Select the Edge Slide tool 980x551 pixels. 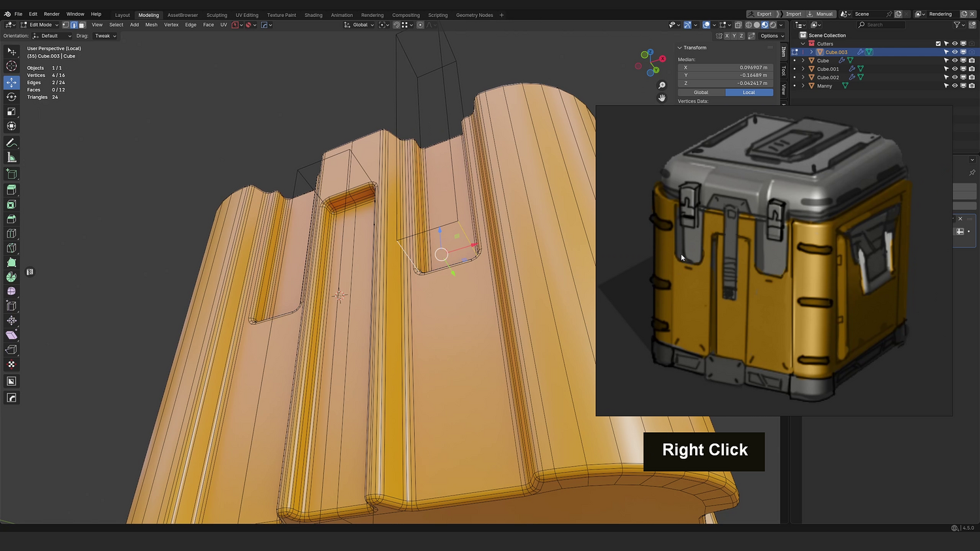point(11,306)
